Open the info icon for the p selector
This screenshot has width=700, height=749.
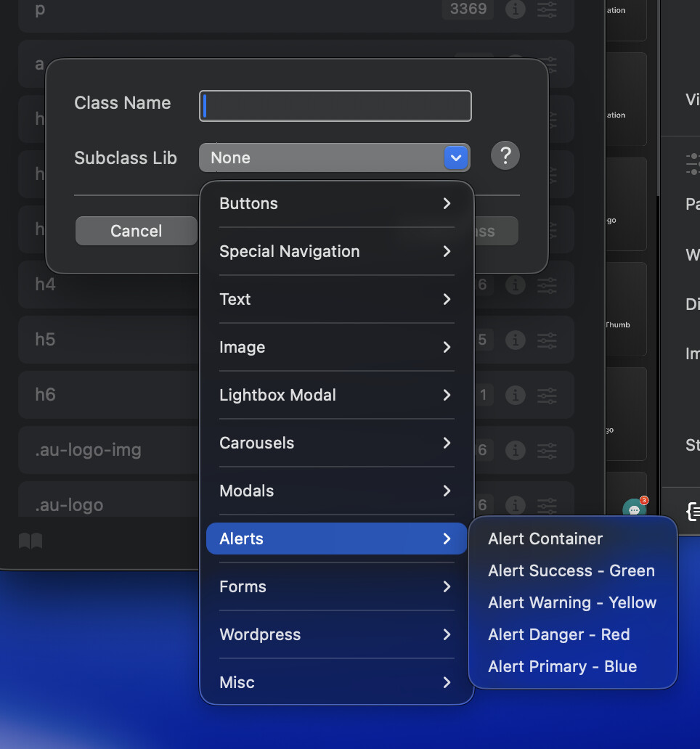[516, 10]
